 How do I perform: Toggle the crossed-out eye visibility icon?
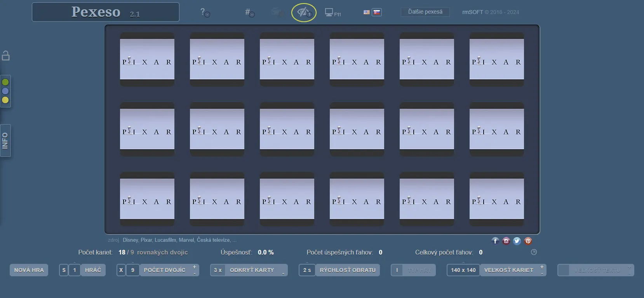(x=304, y=12)
